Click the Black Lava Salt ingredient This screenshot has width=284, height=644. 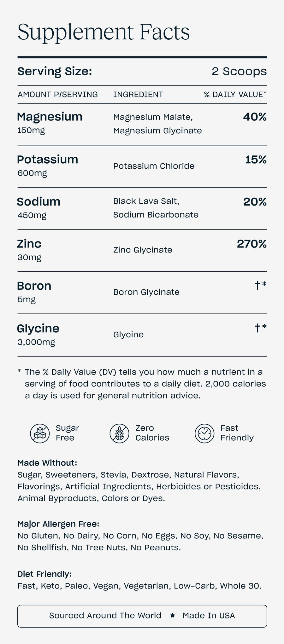tap(146, 201)
